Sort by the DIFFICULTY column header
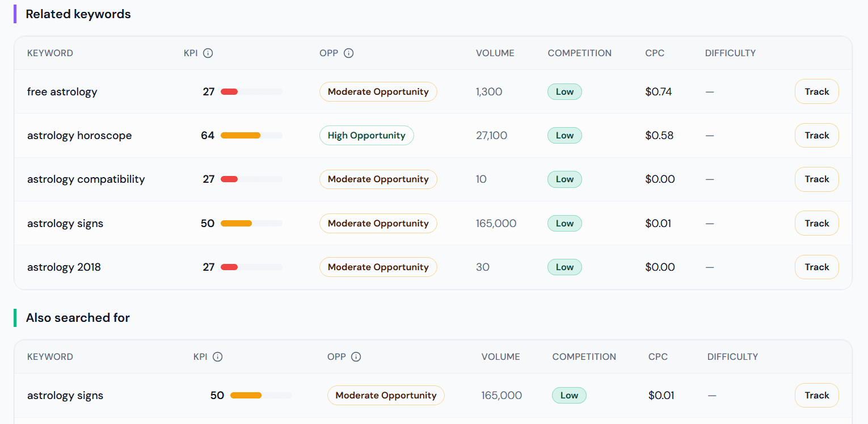 (x=730, y=53)
